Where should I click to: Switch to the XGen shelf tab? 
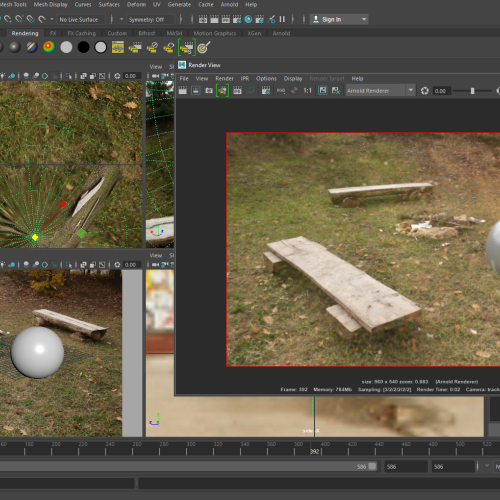pyautogui.click(x=254, y=33)
